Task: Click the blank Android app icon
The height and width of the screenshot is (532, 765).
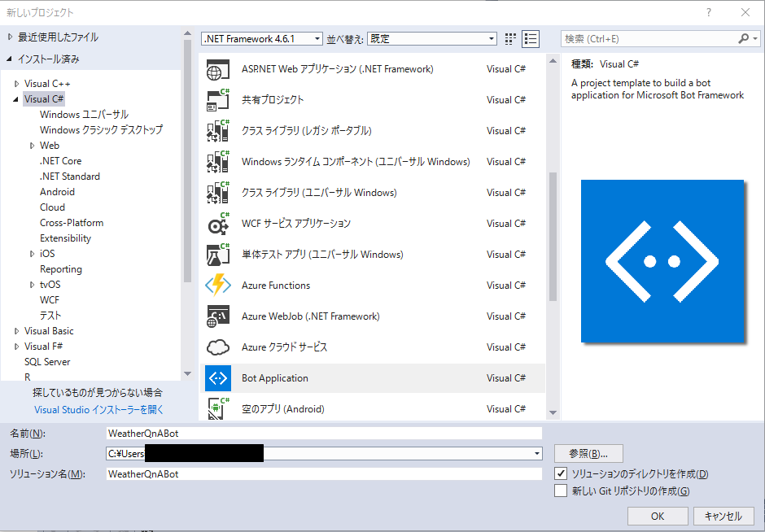Action: tap(217, 408)
